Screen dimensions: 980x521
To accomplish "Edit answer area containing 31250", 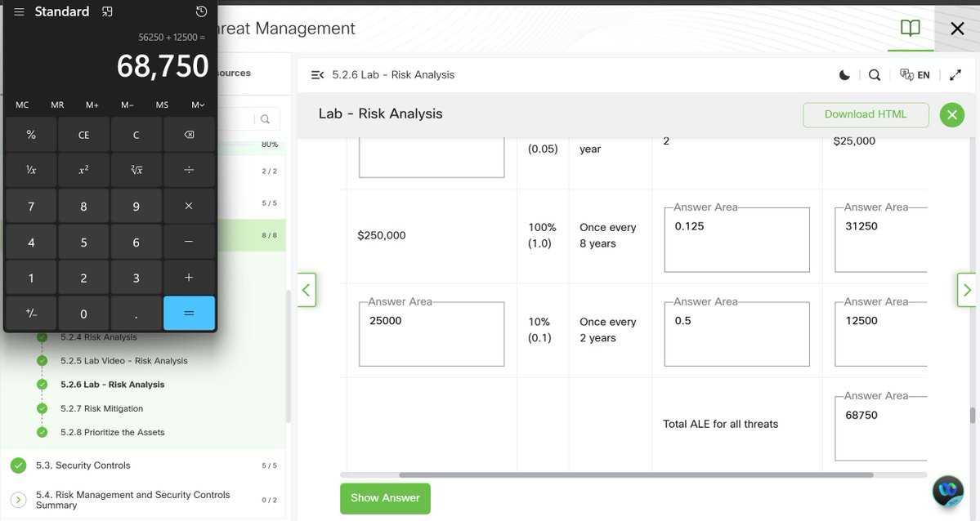I will 881,240.
